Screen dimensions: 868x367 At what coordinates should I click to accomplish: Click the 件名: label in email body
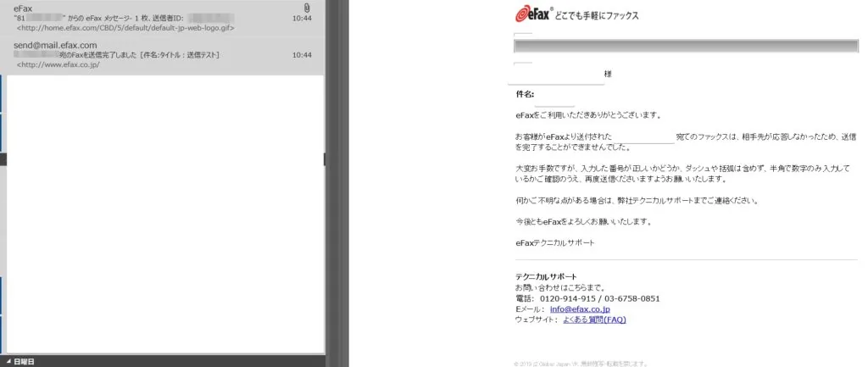(x=525, y=94)
